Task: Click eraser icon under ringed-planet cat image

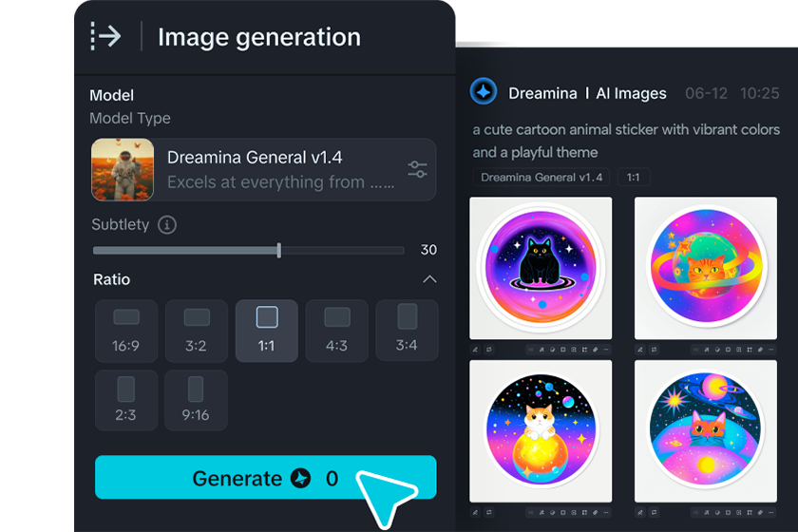Action: pyautogui.click(x=760, y=350)
